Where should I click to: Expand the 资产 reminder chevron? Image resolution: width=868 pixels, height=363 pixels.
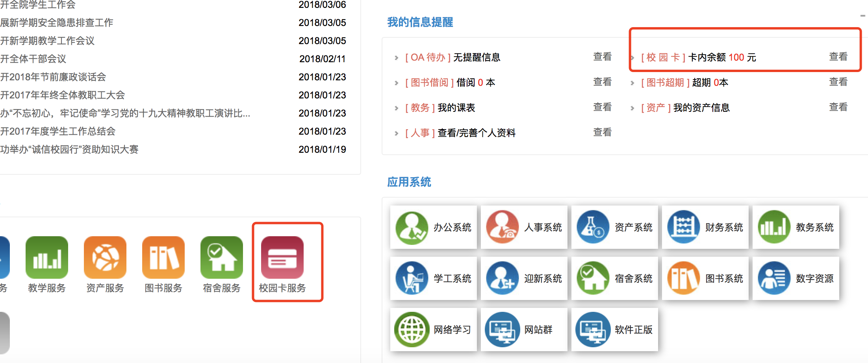point(632,108)
